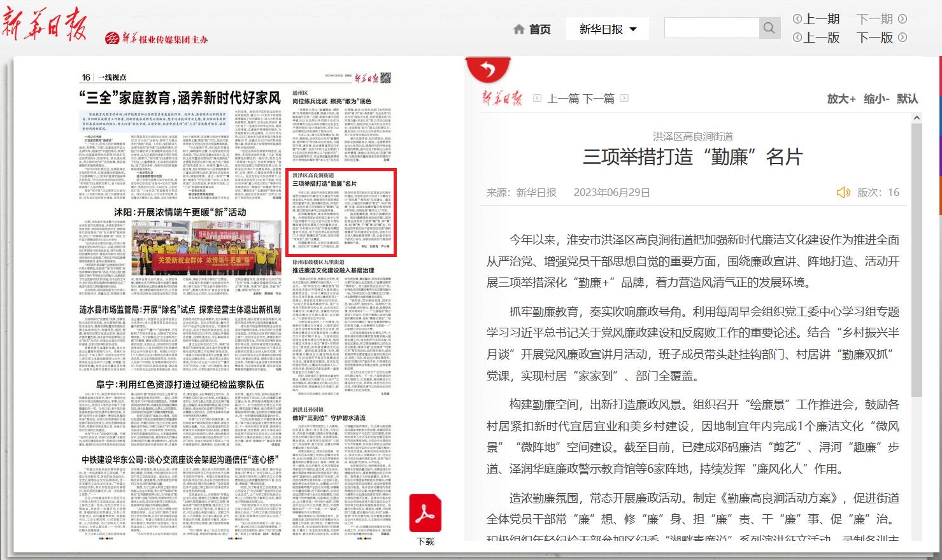Click the magnifier search button
The image size is (942, 560).
coord(769,28)
